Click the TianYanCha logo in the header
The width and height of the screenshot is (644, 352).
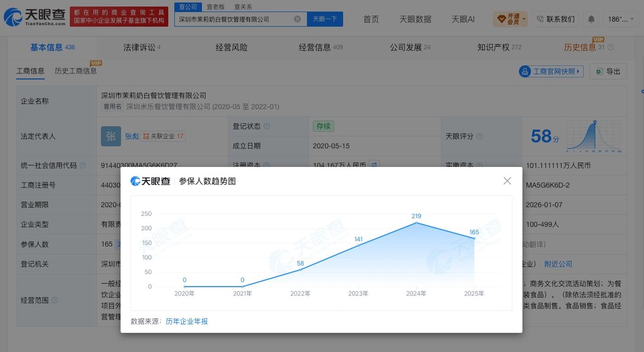pyautogui.click(x=34, y=17)
